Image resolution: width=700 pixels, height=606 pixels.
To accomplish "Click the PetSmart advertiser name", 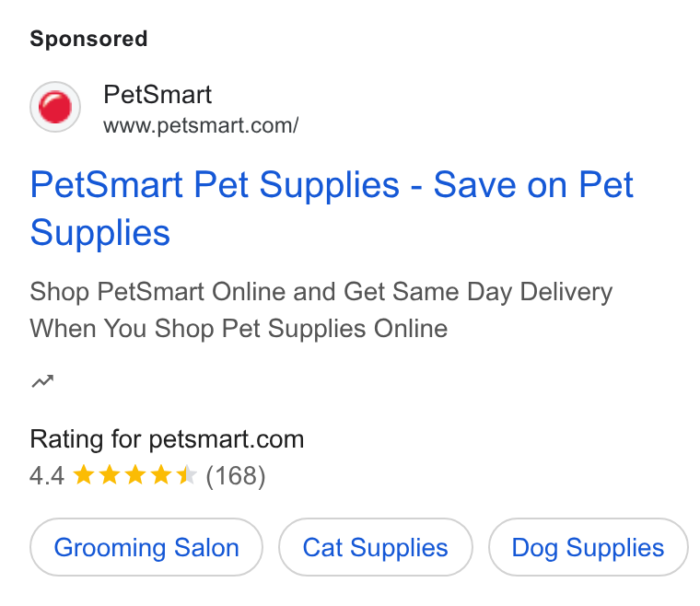I will pos(157,95).
